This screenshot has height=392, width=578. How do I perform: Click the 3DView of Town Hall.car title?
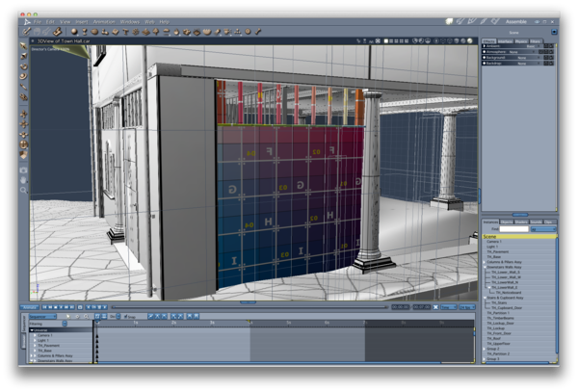(x=64, y=40)
